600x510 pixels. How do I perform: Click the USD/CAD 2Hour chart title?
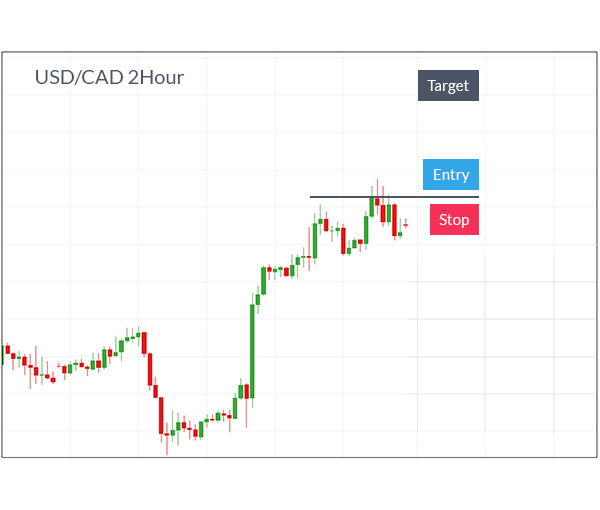point(109,77)
